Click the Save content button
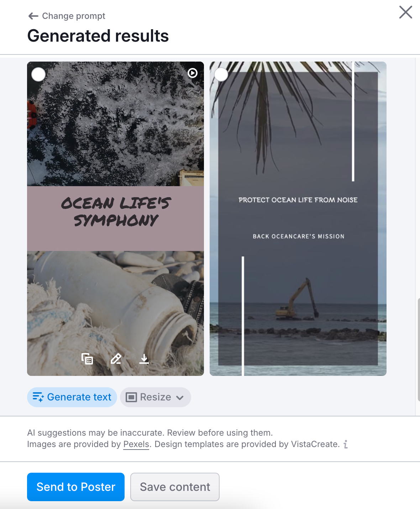 [x=175, y=487]
